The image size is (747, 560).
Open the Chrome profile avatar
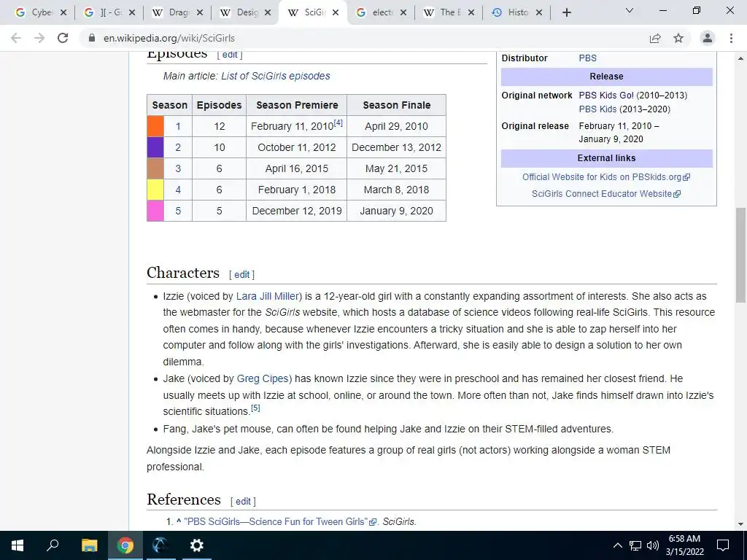708,38
